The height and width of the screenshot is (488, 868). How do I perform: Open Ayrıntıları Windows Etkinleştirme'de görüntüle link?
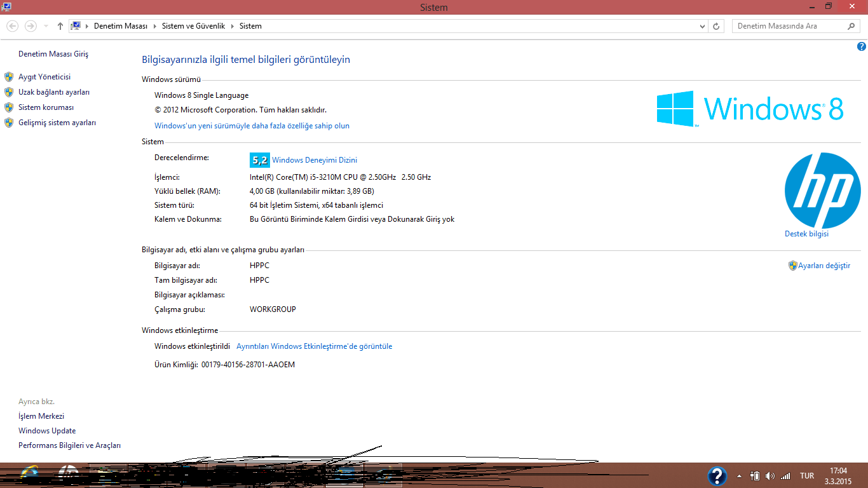click(x=315, y=346)
